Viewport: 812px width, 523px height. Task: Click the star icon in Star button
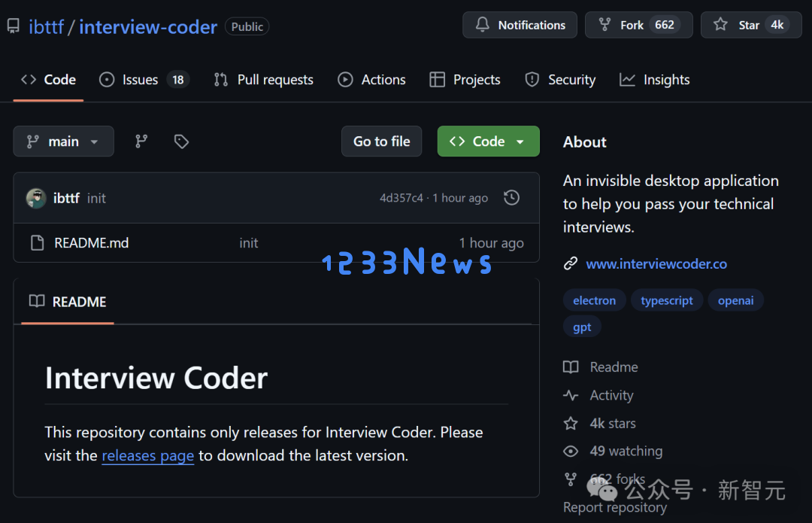click(720, 24)
